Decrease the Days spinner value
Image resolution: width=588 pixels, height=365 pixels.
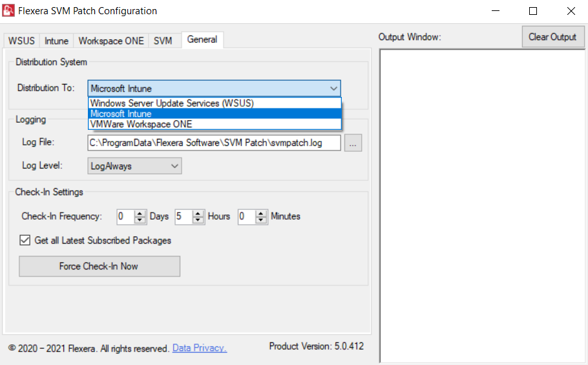[x=140, y=220]
